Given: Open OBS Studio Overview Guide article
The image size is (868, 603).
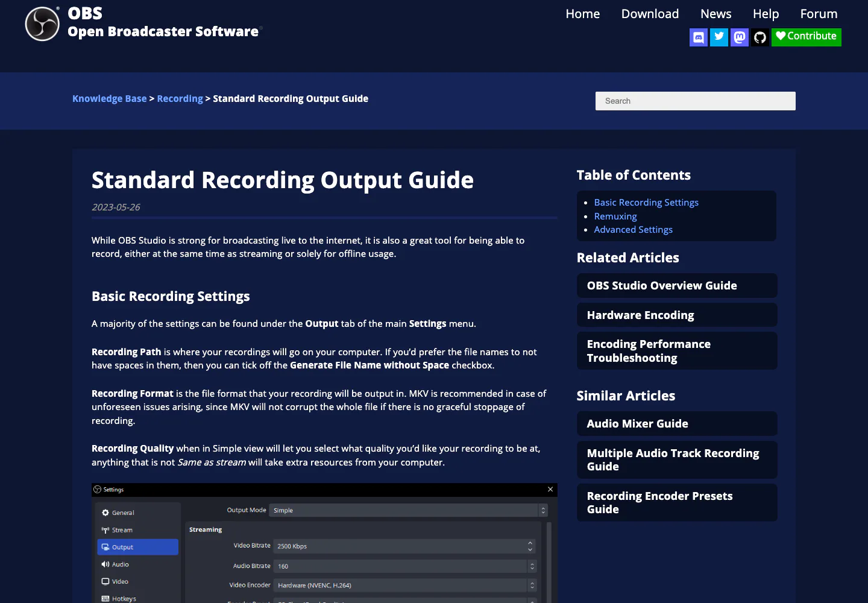Looking at the screenshot, I should [x=677, y=286].
